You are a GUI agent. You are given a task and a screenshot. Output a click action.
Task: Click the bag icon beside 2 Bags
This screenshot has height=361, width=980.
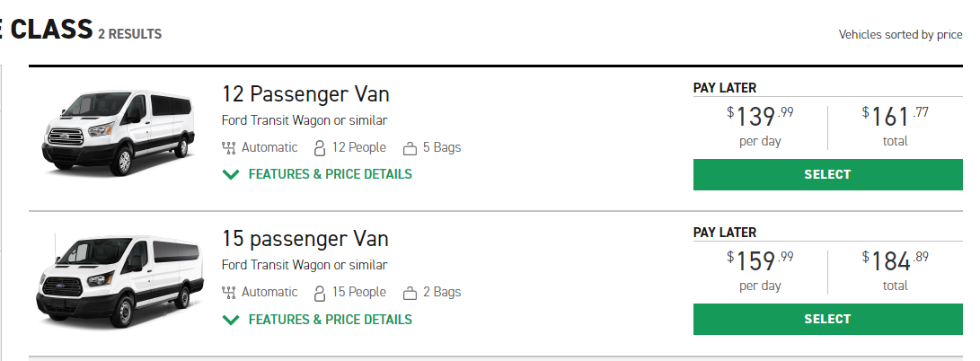410,293
